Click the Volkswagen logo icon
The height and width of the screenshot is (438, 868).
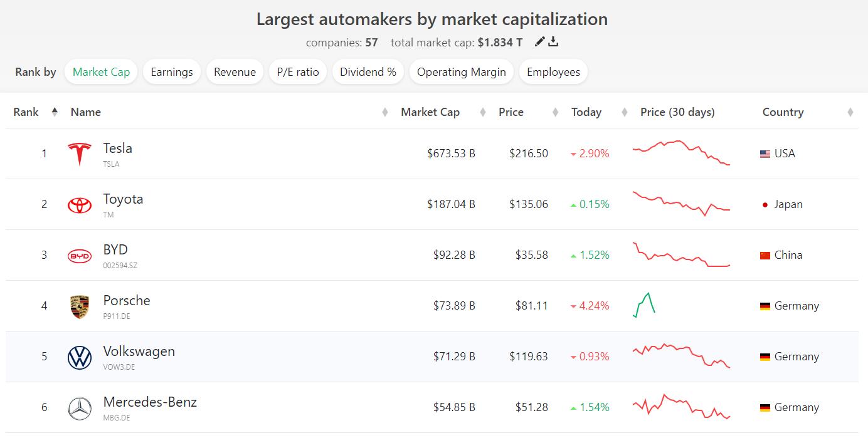pos(80,357)
